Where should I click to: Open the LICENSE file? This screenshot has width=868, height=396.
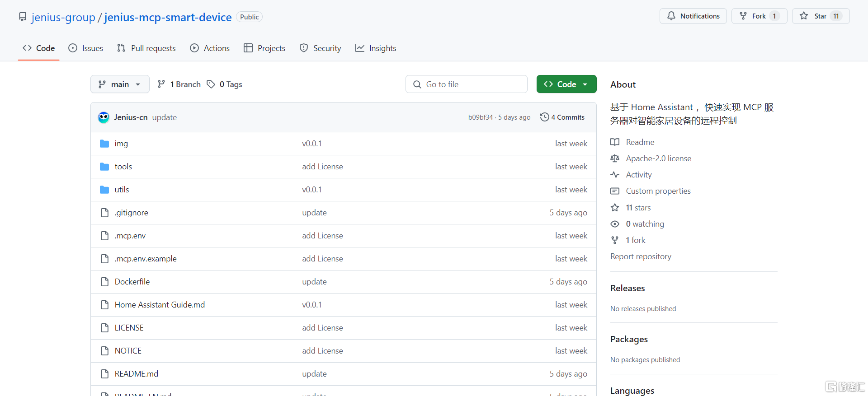pos(129,328)
